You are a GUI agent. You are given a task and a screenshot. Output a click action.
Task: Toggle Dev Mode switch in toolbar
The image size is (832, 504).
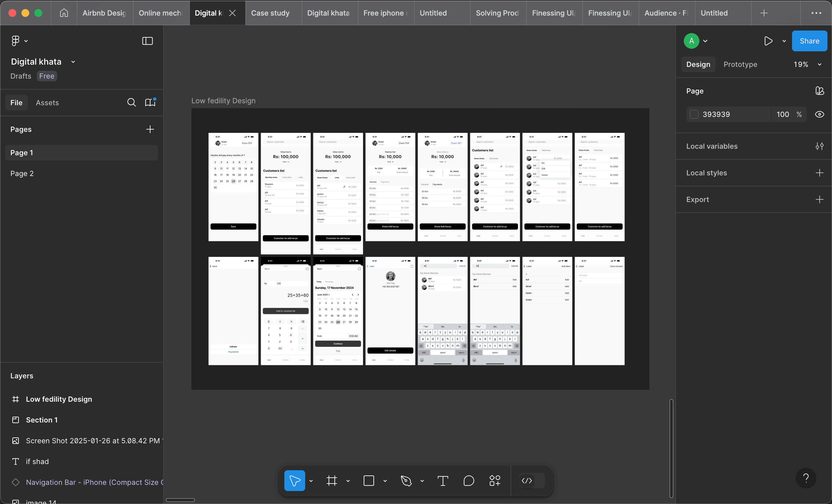coord(532,480)
